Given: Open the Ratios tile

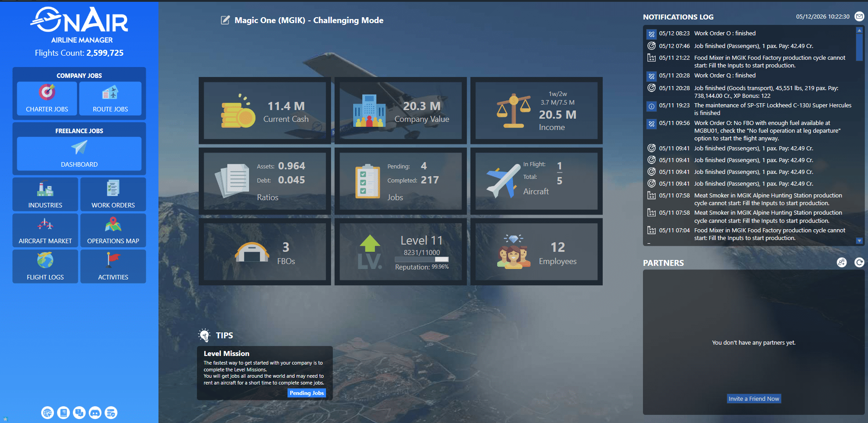Looking at the screenshot, I should [x=265, y=181].
